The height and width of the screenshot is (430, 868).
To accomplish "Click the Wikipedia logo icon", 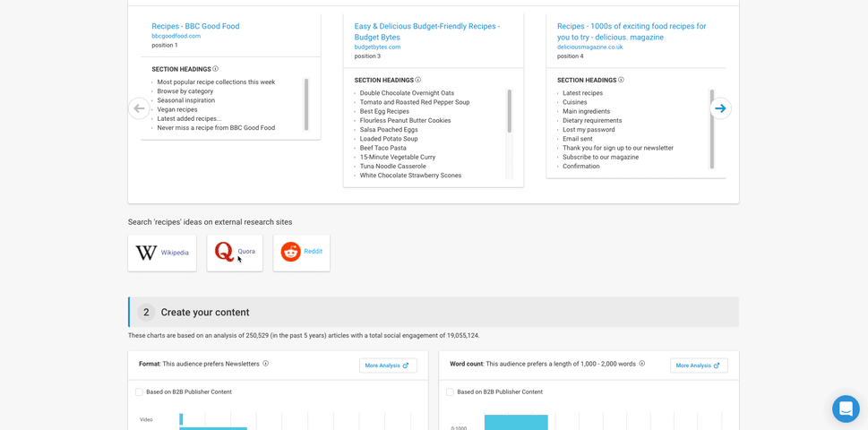I will (146, 253).
